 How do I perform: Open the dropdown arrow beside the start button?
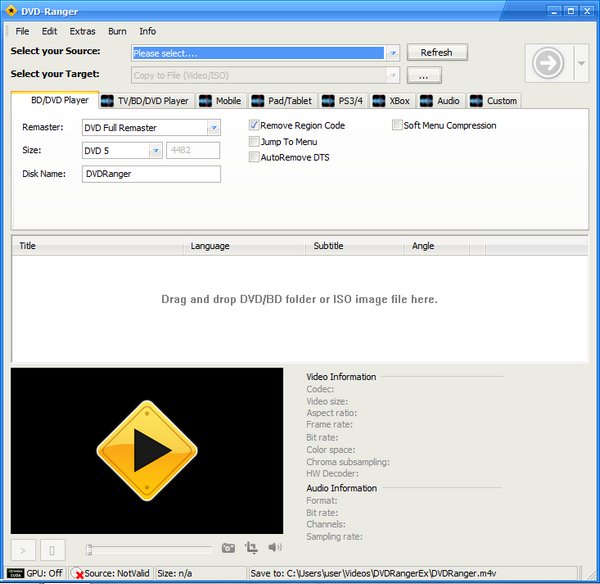coord(581,63)
